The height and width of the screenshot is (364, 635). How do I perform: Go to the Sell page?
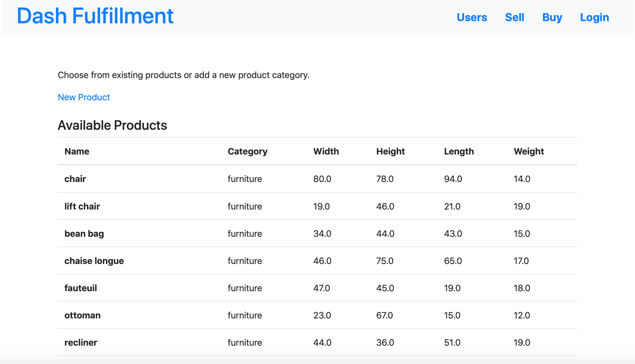coord(514,18)
